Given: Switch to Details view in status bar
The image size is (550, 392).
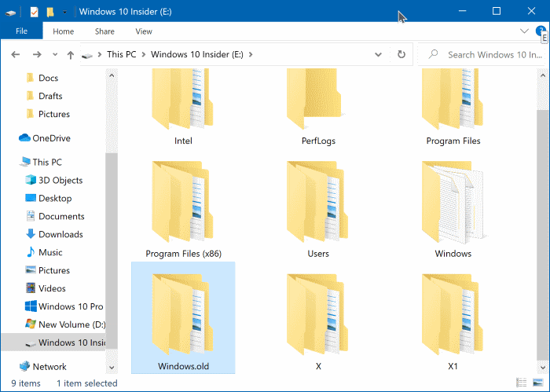Looking at the screenshot, I should coord(521,383).
